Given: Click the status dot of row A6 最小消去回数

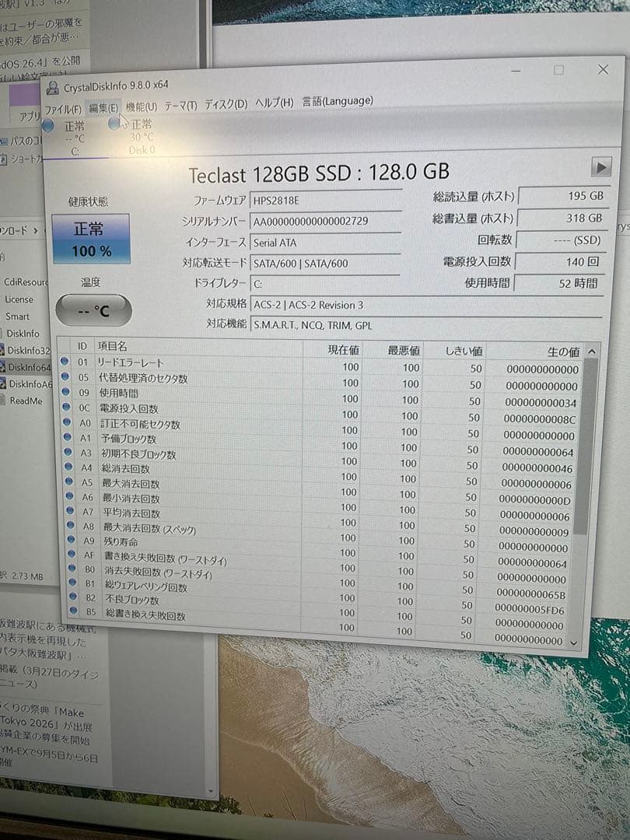Looking at the screenshot, I should coord(70,496).
